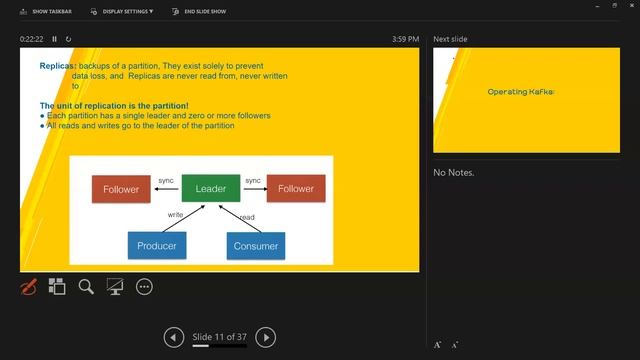The image size is (640, 360).
Task: Pause the presentation timer
Action: coord(54,39)
